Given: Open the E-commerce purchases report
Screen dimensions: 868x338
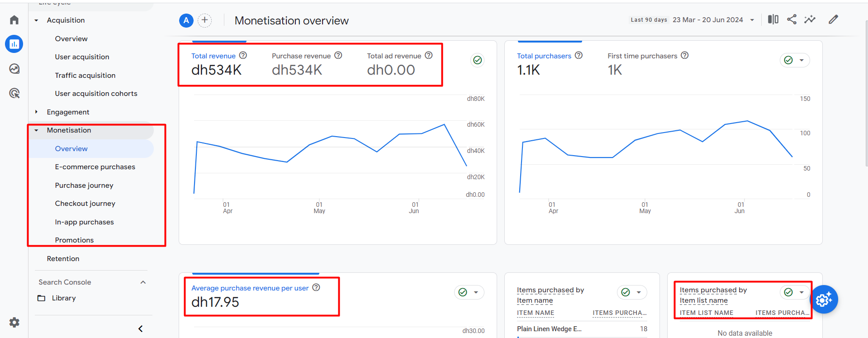Looking at the screenshot, I should (x=95, y=167).
